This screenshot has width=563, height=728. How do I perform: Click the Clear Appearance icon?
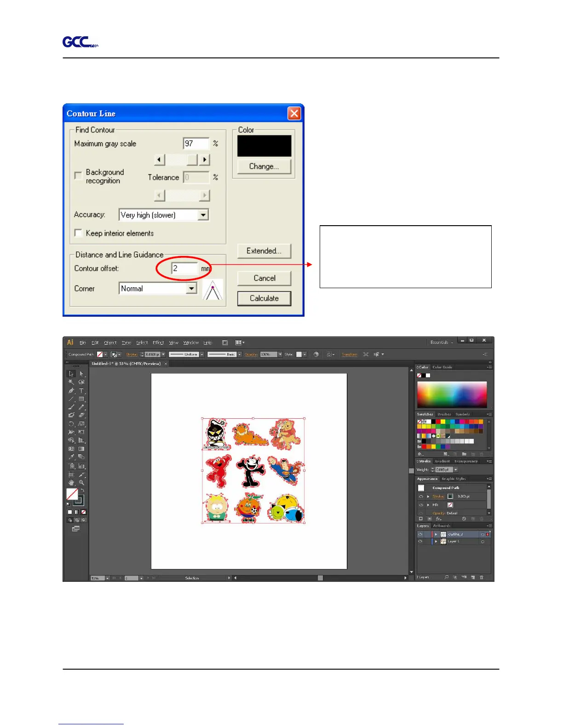[464, 519]
